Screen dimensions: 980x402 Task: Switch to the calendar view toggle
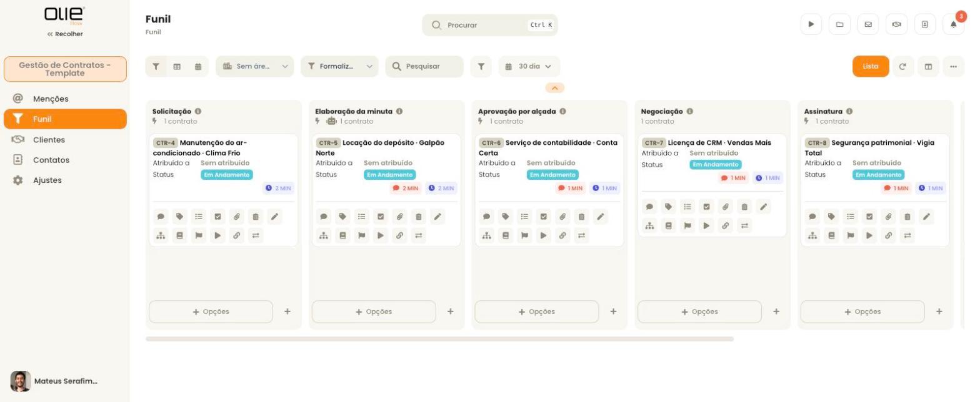click(198, 66)
